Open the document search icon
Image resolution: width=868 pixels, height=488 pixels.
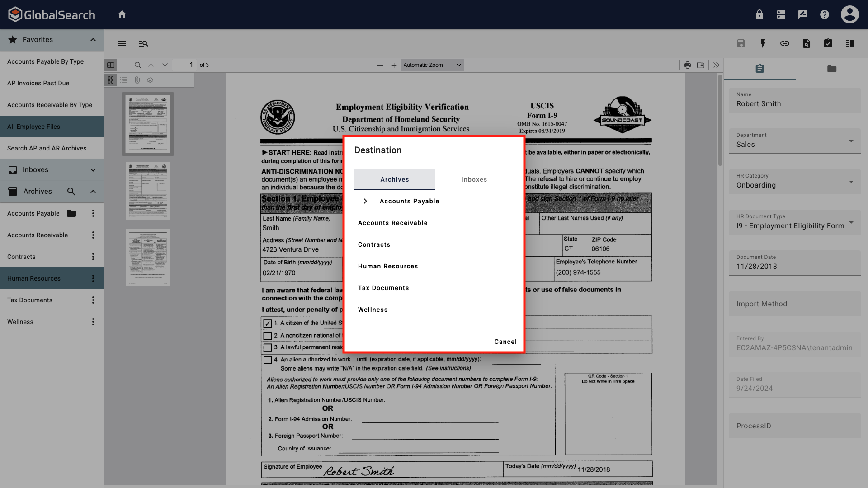click(x=807, y=43)
